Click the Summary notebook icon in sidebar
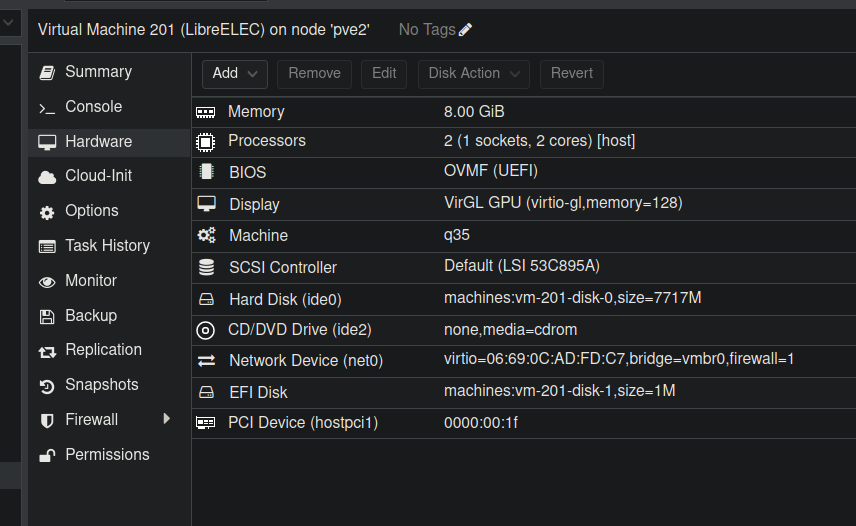Screen dimensions: 856x526 46,72
